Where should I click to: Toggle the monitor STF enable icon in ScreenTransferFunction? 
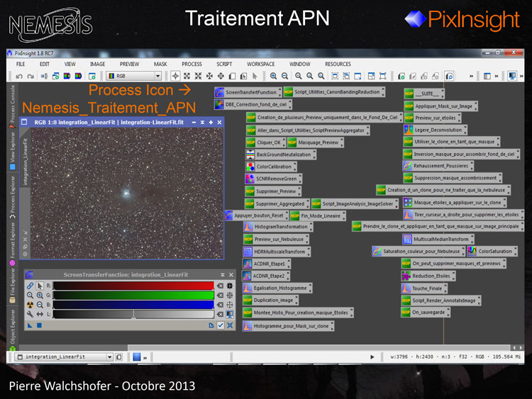pyautogui.click(x=230, y=314)
